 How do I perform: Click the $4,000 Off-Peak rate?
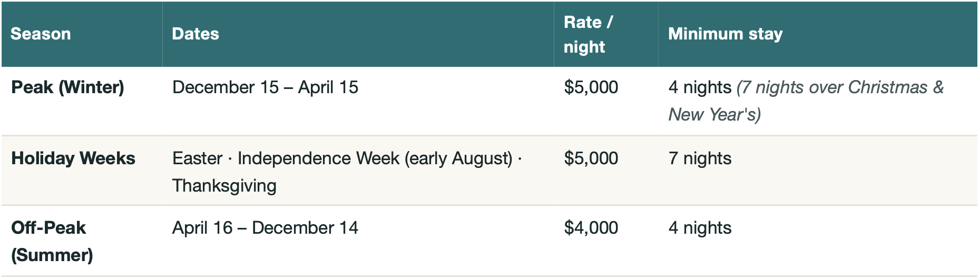pos(591,227)
